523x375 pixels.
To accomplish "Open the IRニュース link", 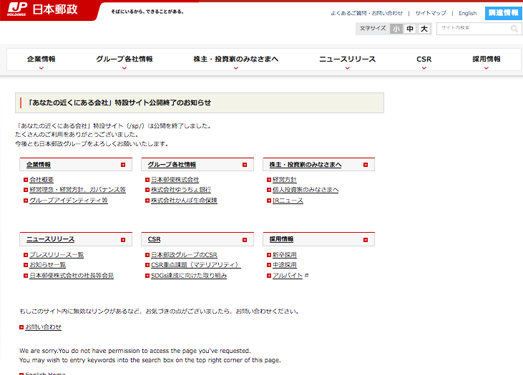I will (288, 201).
